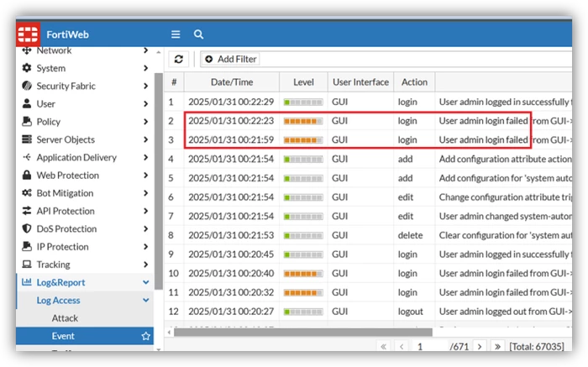Click the DoS Protection shield icon
Screen dimensions: 588x367
pyautogui.click(x=27, y=228)
